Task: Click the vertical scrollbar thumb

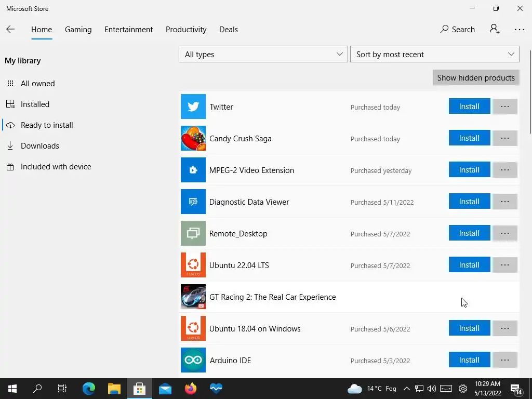Action: pyautogui.click(x=530, y=92)
